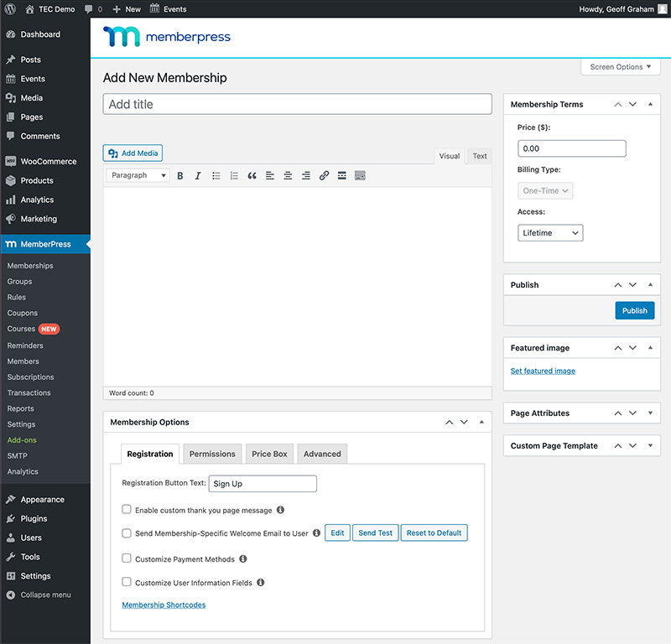
Task: Select the Registration tab
Action: (150, 454)
